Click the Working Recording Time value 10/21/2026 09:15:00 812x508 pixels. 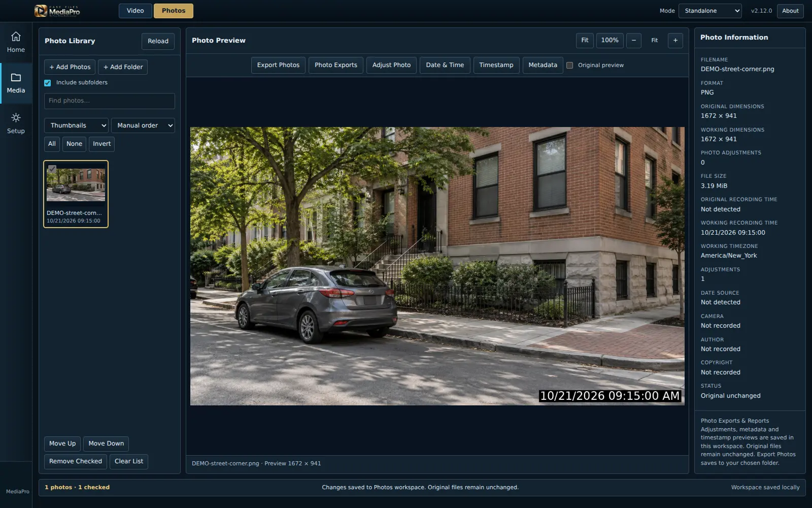pos(733,233)
